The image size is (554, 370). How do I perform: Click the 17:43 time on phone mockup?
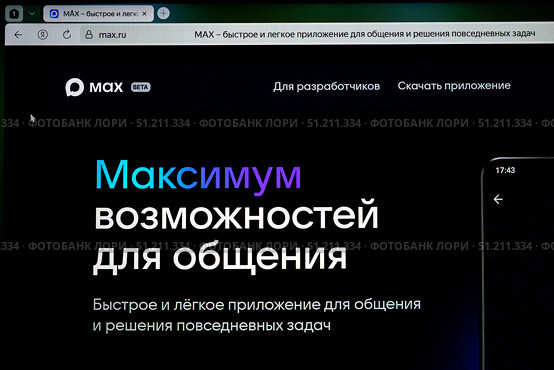click(505, 170)
